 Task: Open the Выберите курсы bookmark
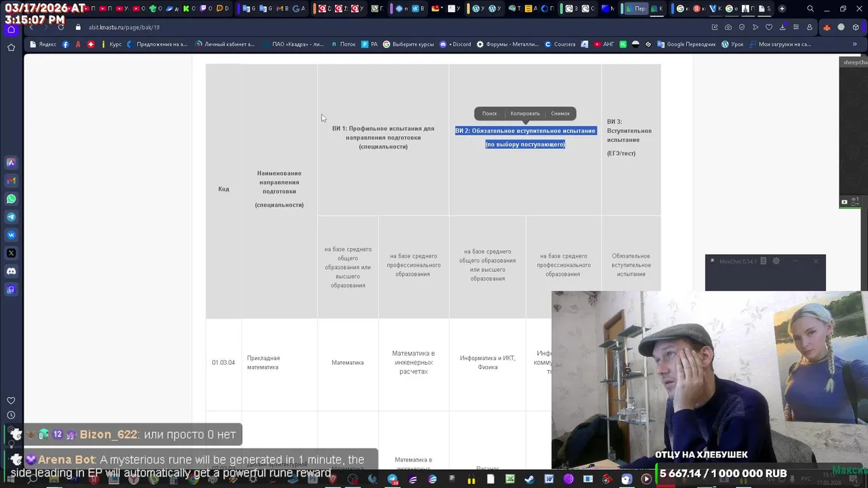click(408, 44)
